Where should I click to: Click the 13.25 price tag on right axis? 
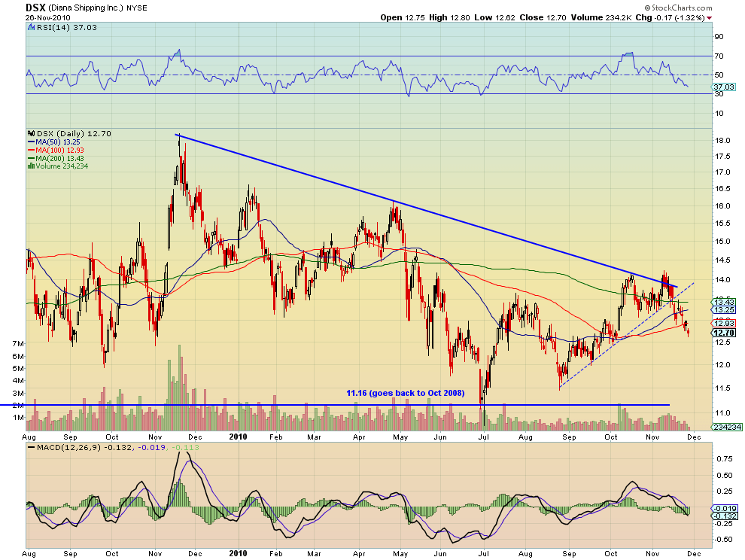click(724, 310)
